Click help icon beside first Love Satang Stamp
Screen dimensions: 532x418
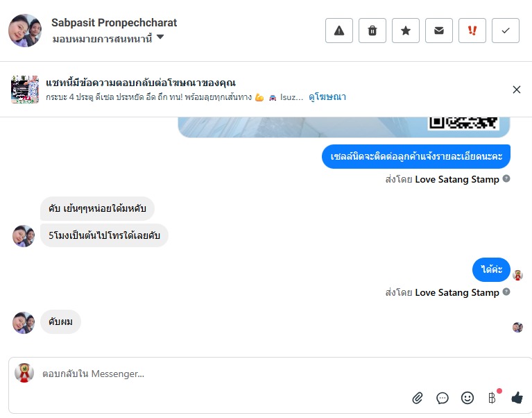506,178
